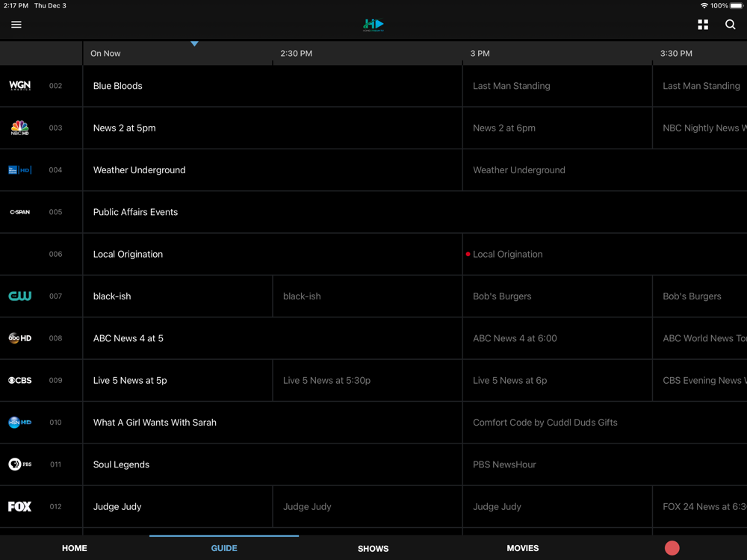Open recording-marked Local Origination at 3 PM
Image resolution: width=747 pixels, height=560 pixels.
click(x=605, y=254)
